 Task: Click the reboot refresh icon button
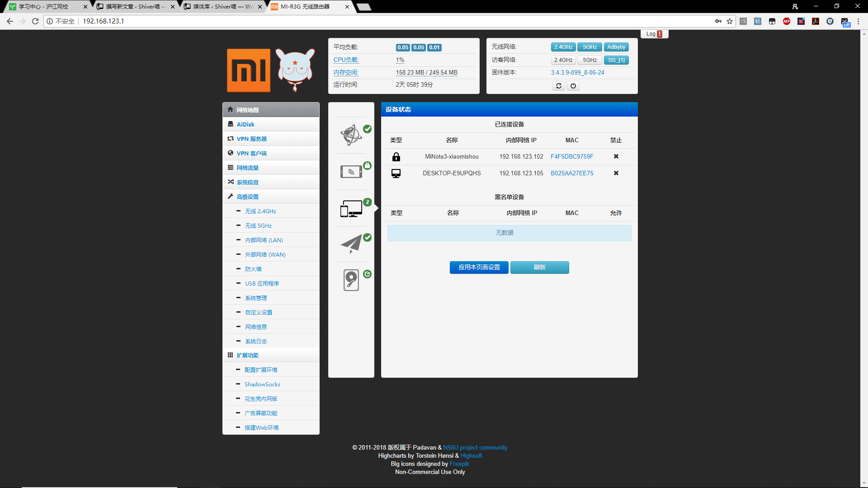[x=559, y=86]
